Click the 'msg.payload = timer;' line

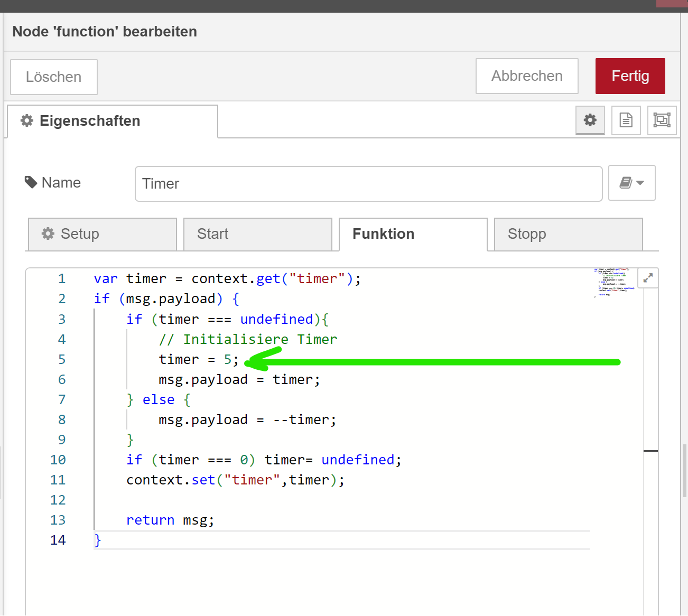click(239, 380)
